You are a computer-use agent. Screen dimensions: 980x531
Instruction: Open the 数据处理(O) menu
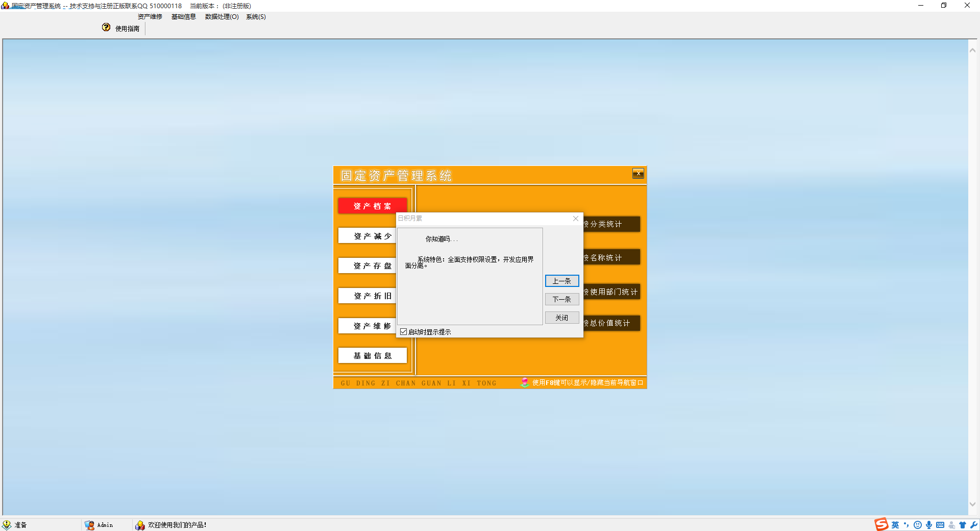222,17
